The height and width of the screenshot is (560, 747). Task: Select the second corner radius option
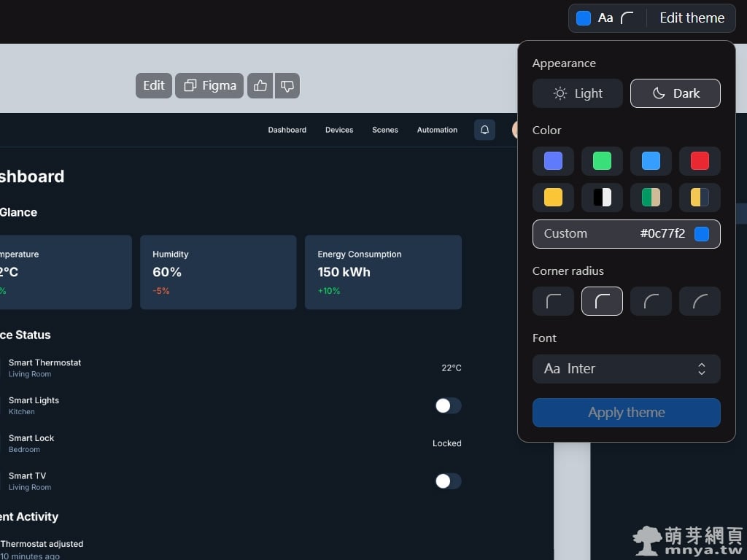coord(602,301)
